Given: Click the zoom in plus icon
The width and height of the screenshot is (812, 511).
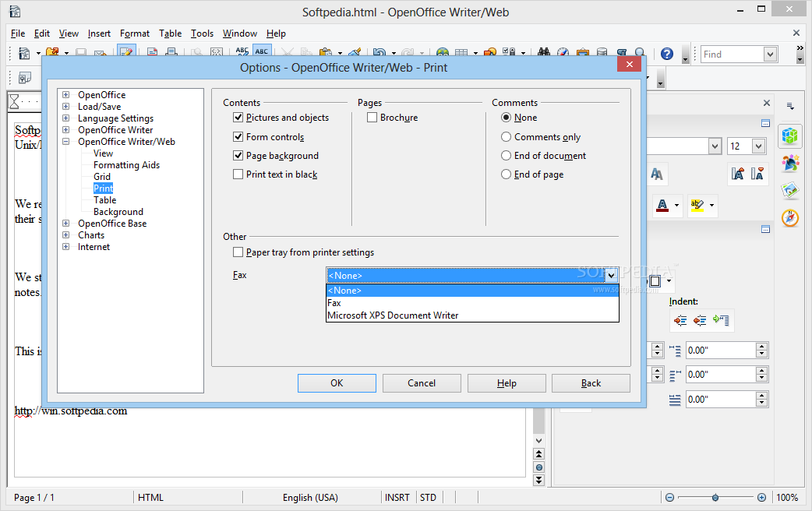Looking at the screenshot, I should (x=762, y=498).
